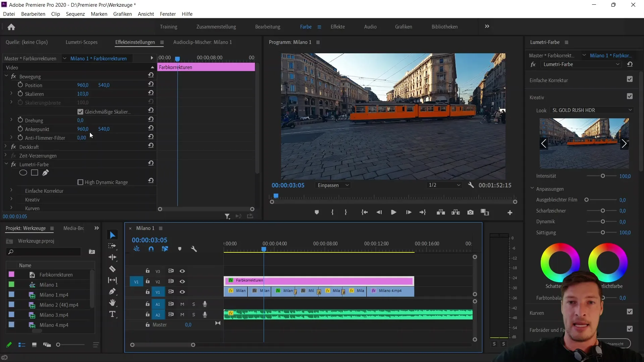644x362 pixels.
Task: Step forward one frame
Action: click(408, 213)
